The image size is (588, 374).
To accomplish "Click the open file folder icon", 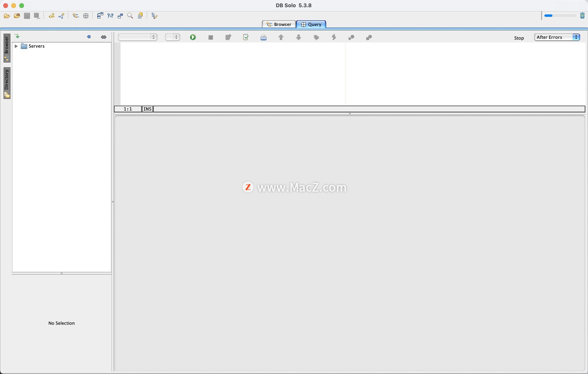I will (7, 16).
